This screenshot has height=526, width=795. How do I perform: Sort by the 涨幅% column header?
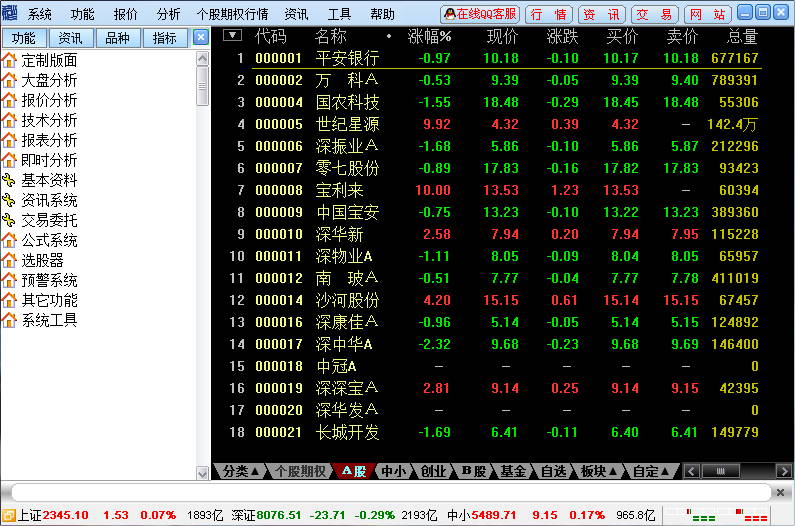click(x=429, y=37)
